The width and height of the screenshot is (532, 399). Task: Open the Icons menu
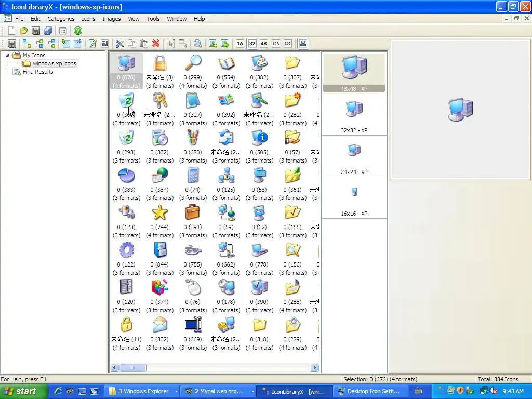pyautogui.click(x=88, y=19)
